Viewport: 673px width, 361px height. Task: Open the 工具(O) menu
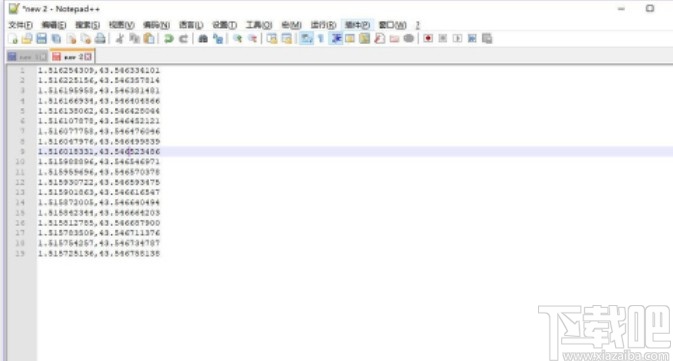click(259, 25)
